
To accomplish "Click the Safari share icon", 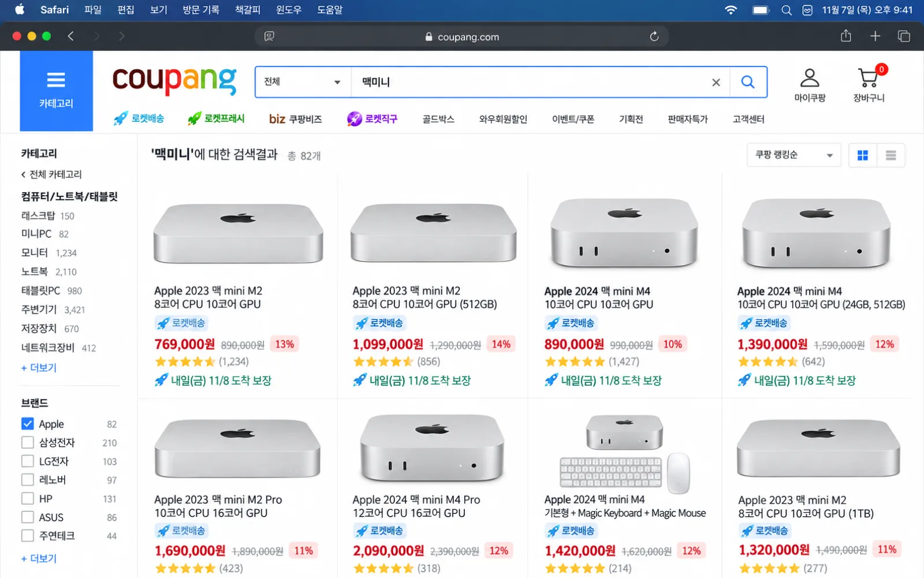I will [x=846, y=36].
